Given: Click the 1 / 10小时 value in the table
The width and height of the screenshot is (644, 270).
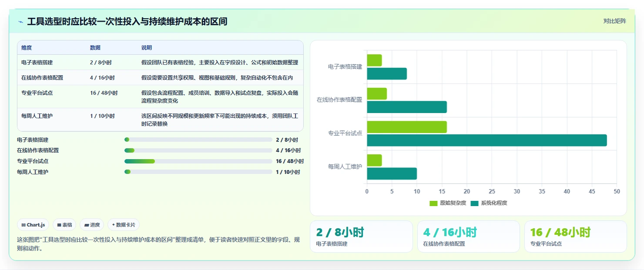Looking at the screenshot, I should pyautogui.click(x=102, y=116).
